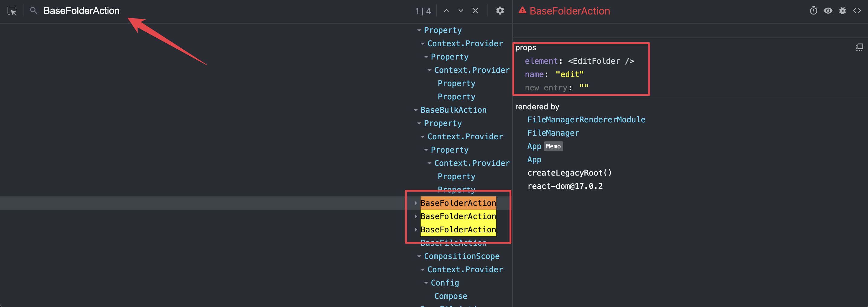Click next search result down arrow
The image size is (868, 307).
pos(460,11)
